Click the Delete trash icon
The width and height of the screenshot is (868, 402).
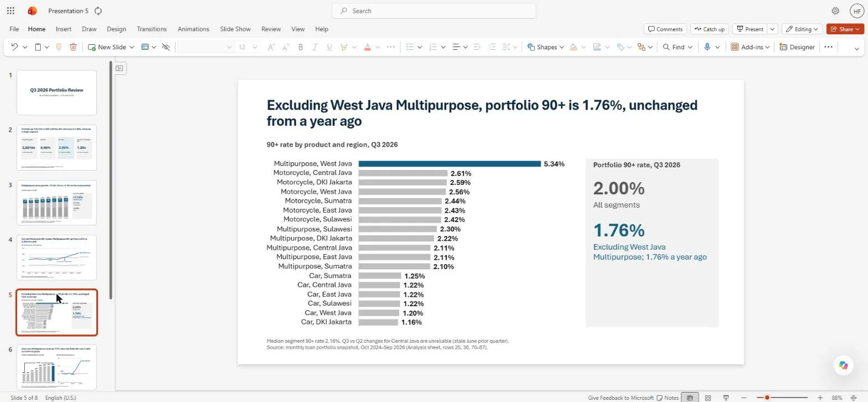[x=73, y=47]
